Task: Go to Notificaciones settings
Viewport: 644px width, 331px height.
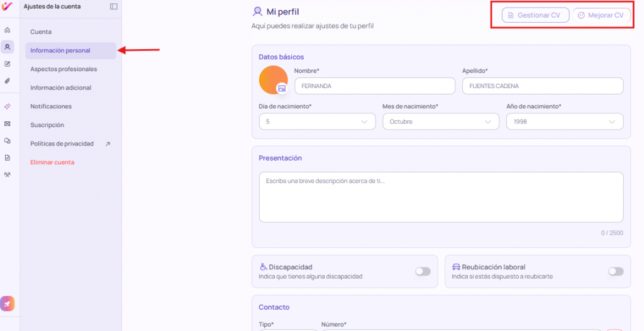Action: (51, 106)
